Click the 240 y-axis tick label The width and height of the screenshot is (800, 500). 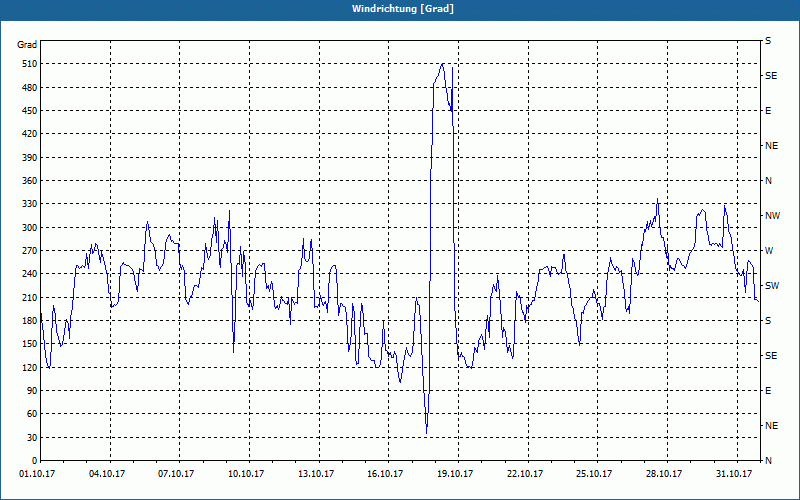[x=30, y=274]
